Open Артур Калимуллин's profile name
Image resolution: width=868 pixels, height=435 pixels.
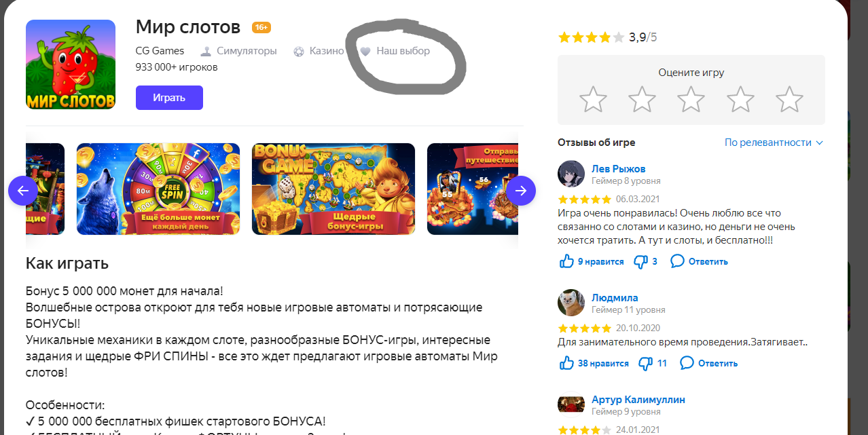tap(638, 400)
